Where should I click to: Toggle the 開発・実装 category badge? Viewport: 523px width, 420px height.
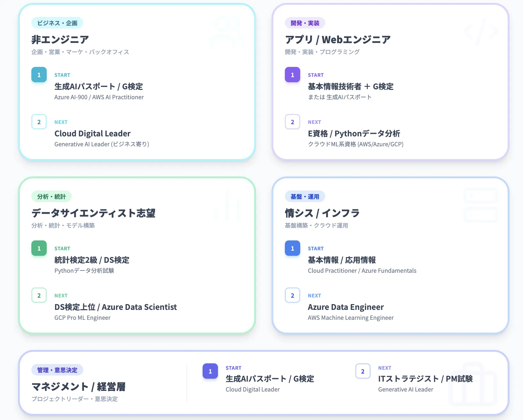pyautogui.click(x=304, y=23)
